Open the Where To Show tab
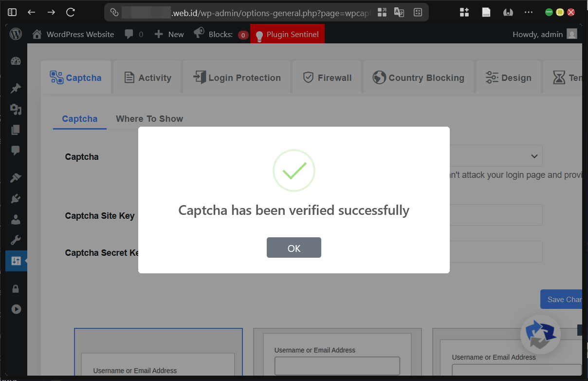588x381 pixels. 149,118
